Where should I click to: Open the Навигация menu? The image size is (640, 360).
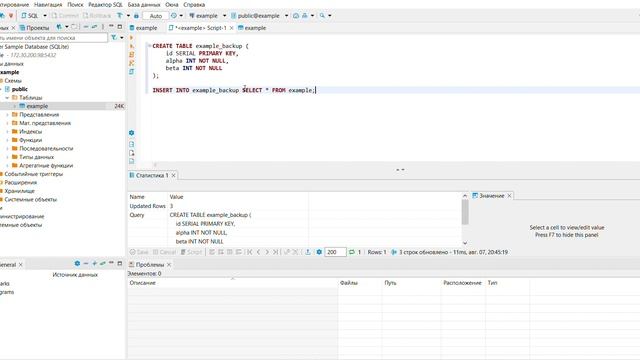coord(48,4)
